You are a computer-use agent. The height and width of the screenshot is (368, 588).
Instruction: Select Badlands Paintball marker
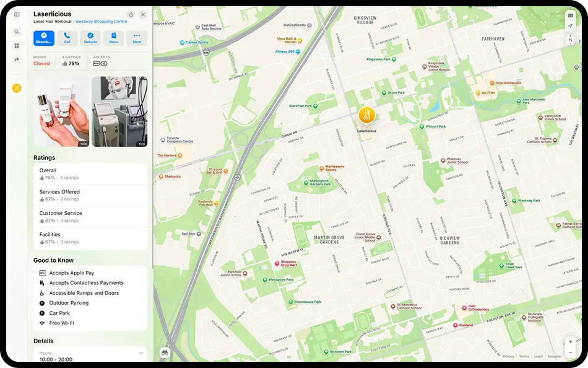[x=216, y=203]
